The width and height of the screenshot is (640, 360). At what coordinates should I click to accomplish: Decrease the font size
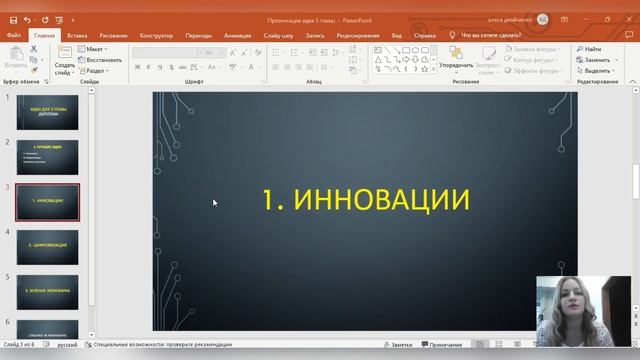click(x=244, y=53)
